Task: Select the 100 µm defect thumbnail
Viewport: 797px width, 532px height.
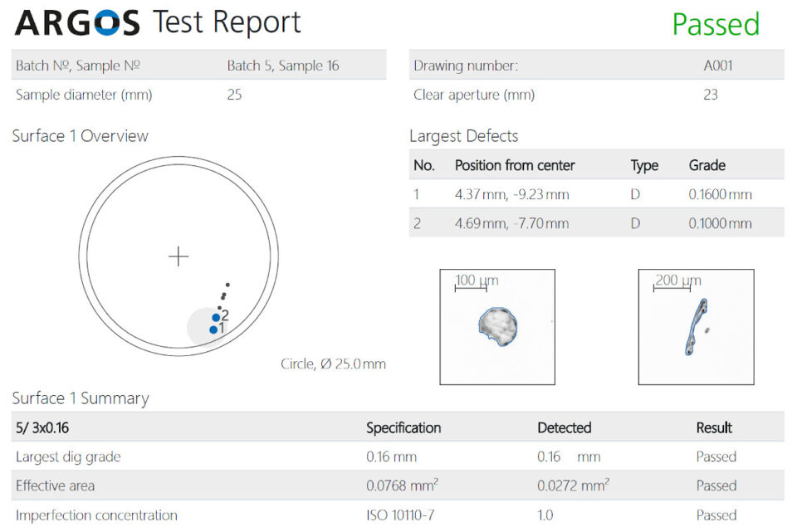Action: 497,327
